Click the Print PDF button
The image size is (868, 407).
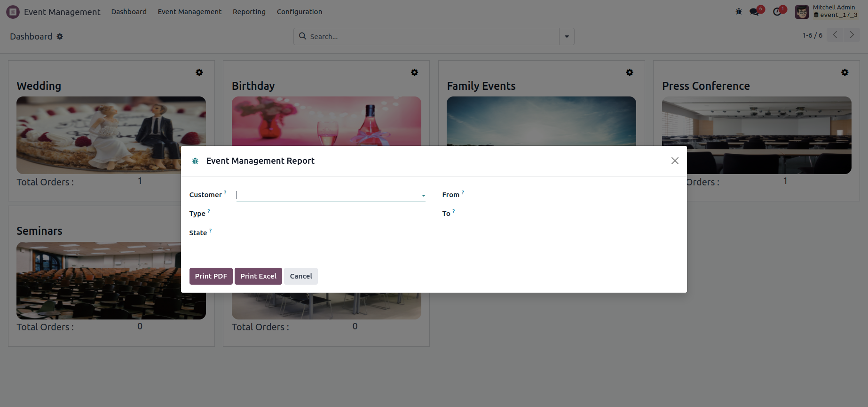(211, 276)
